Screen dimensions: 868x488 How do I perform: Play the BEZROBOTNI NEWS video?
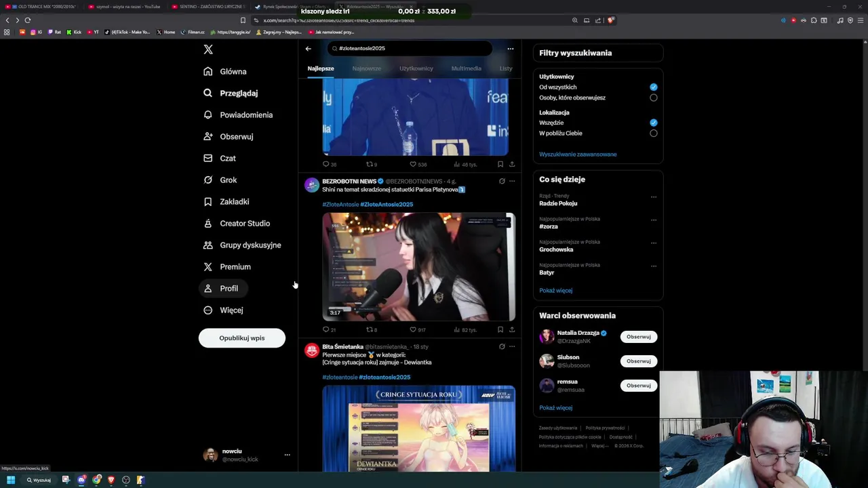point(418,266)
